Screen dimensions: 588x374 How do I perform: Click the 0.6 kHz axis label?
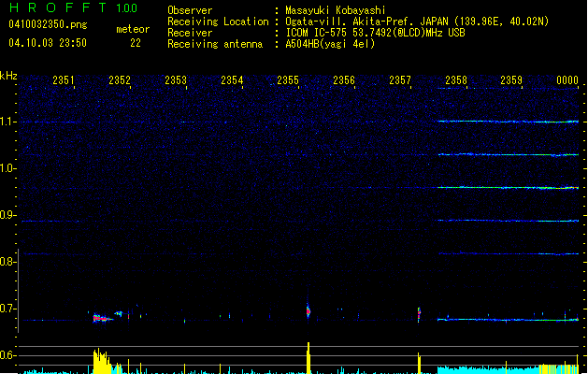7,355
